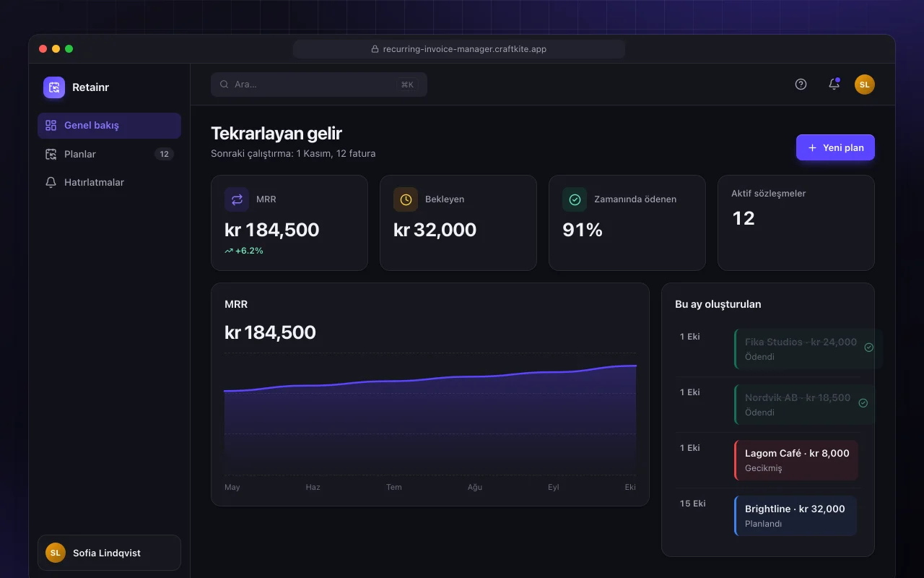Screen dimensions: 924x578
Task: Click the lock icon in address bar
Action: [375, 49]
